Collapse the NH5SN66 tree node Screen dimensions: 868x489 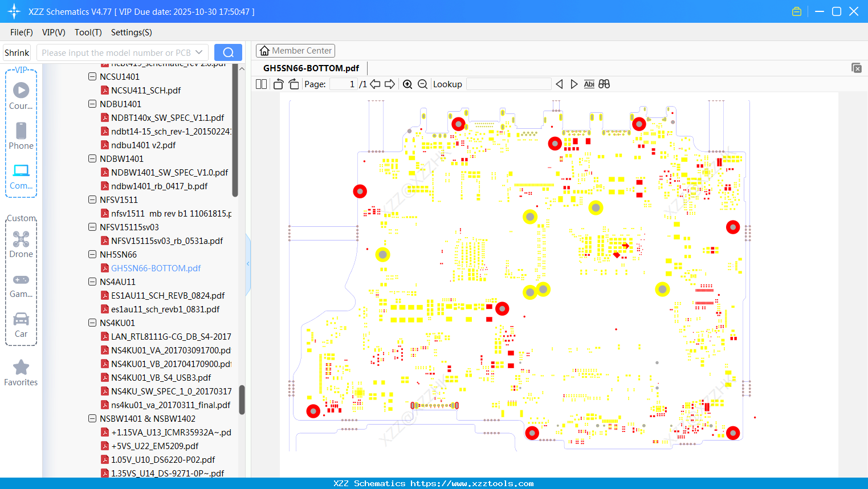pyautogui.click(x=92, y=254)
